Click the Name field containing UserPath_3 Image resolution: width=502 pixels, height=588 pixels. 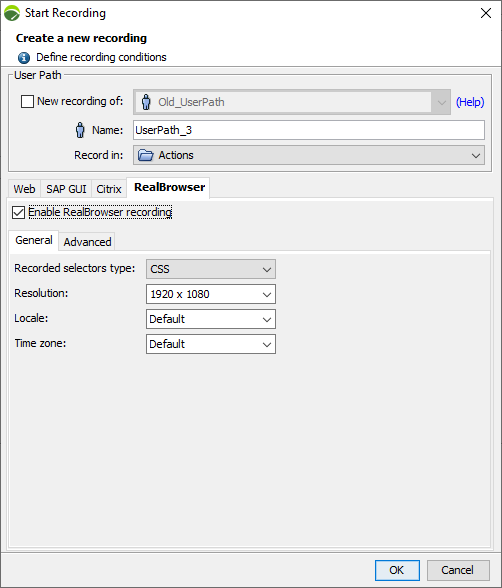click(x=309, y=130)
